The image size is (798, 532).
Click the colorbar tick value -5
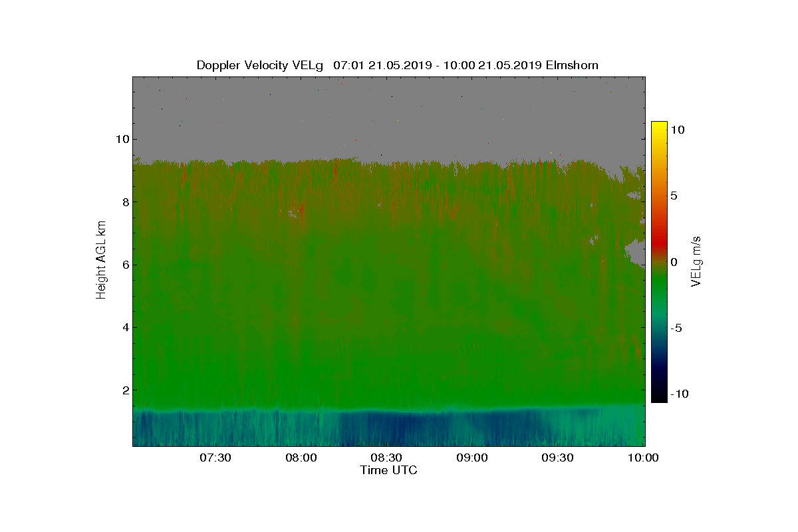675,328
